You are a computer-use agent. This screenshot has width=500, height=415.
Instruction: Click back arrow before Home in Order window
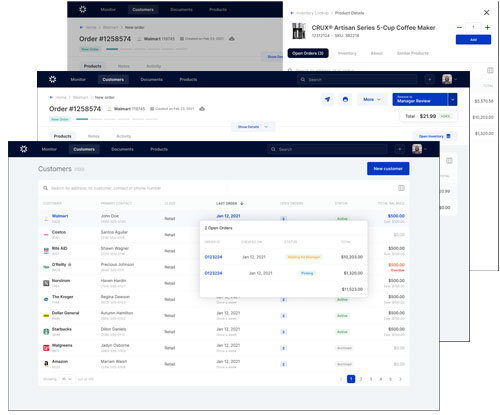[51, 97]
